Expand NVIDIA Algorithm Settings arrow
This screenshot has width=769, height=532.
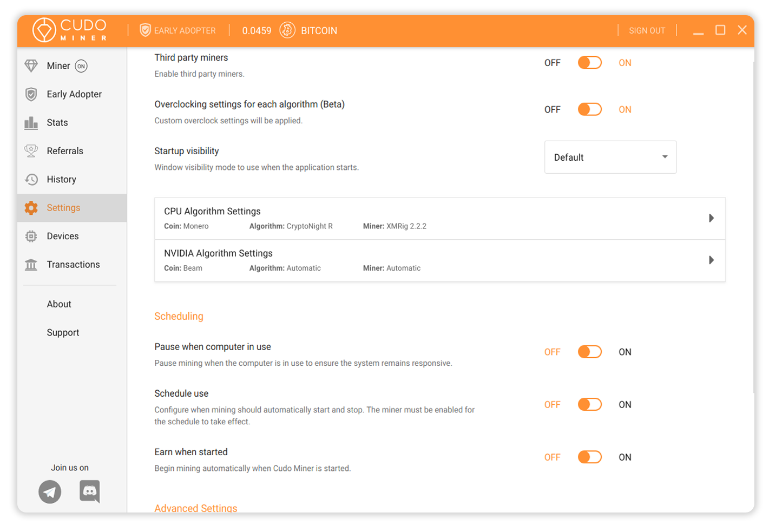tap(712, 260)
